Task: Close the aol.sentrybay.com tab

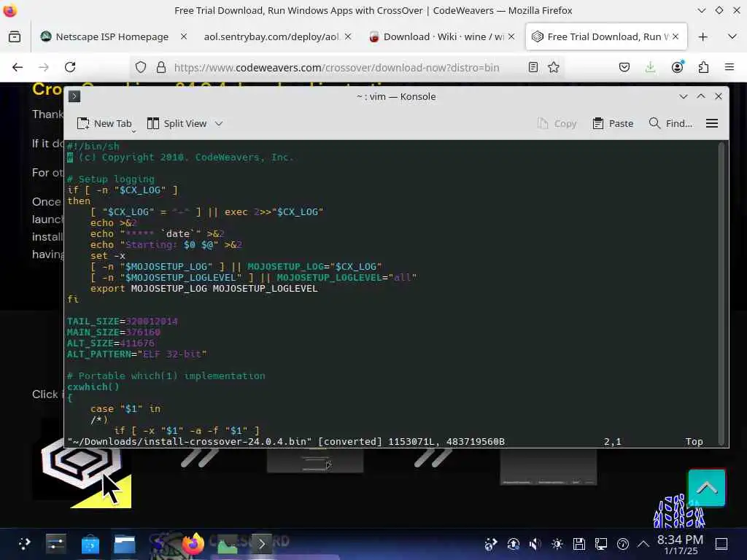Action: 348,36
